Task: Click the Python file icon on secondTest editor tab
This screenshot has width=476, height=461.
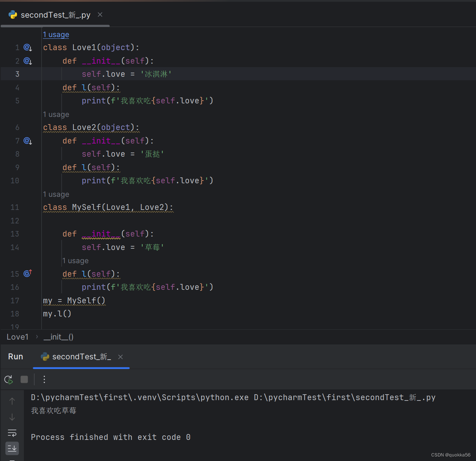Action: (x=13, y=15)
